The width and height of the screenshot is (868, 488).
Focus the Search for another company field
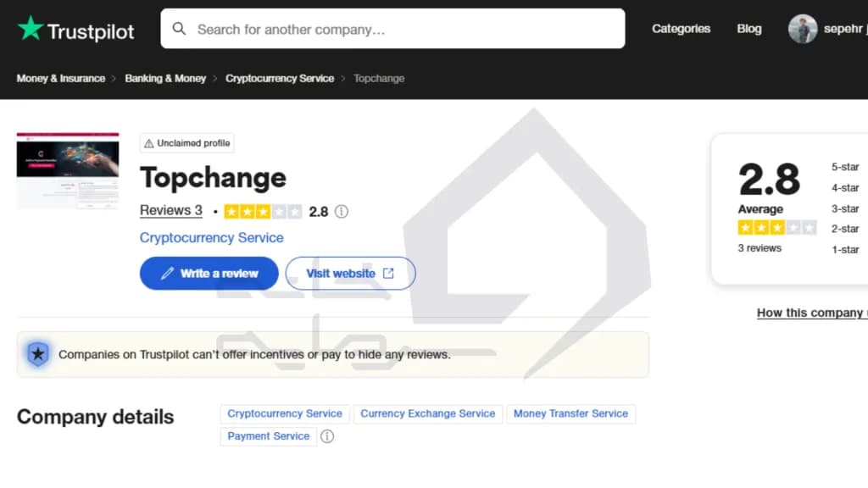[393, 29]
